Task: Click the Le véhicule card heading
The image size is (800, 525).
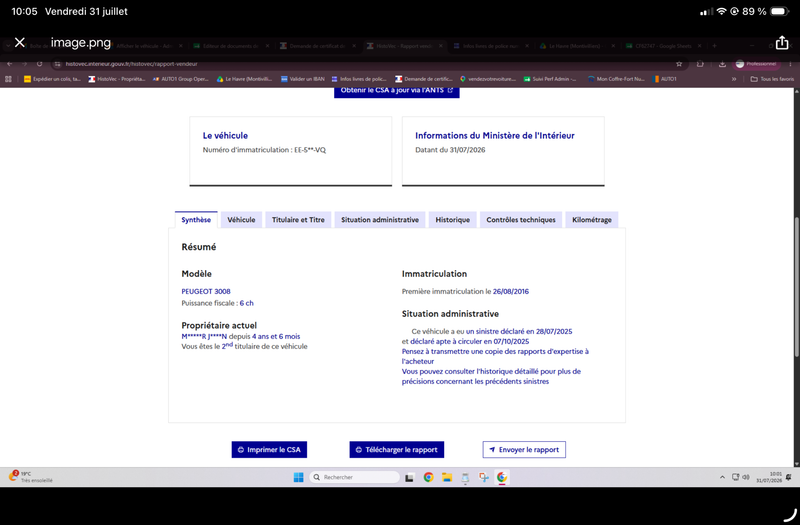Action: tap(225, 135)
